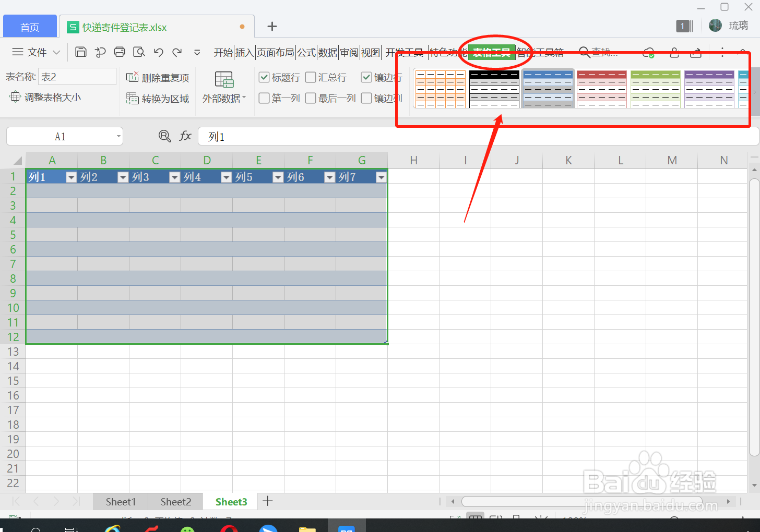Screen dimensions: 760x532
Task: Add a new sheet with plus icon
Action: (x=268, y=501)
